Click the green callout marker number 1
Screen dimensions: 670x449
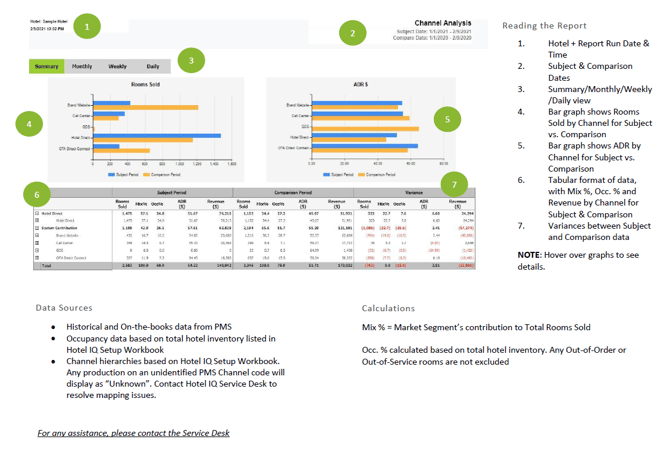[x=88, y=27]
